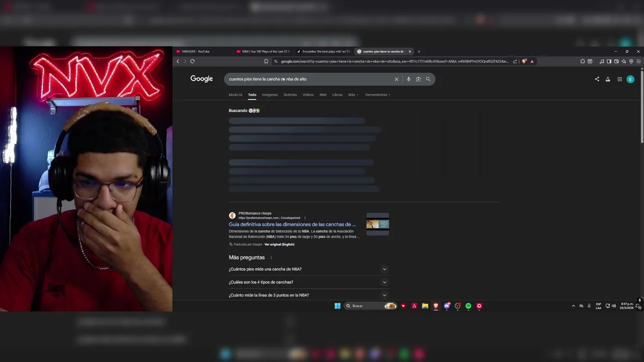Open Search Labs flask icon
This screenshot has width=644, height=362.
pos(608,79)
